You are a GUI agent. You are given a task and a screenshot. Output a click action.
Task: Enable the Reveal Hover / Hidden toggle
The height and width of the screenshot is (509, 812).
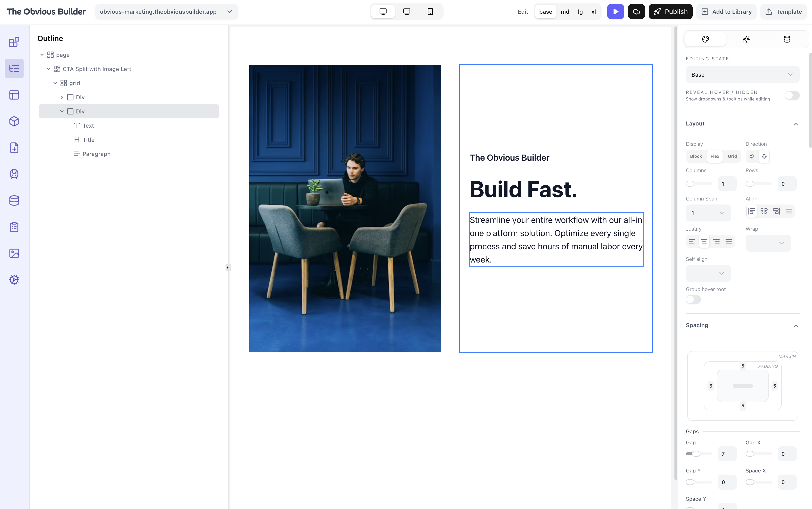coord(792,95)
